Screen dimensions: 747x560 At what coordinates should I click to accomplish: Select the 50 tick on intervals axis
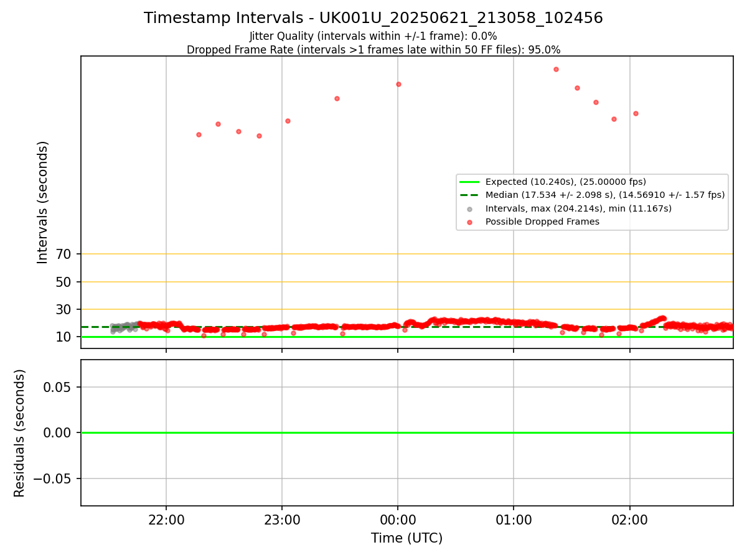(64, 282)
